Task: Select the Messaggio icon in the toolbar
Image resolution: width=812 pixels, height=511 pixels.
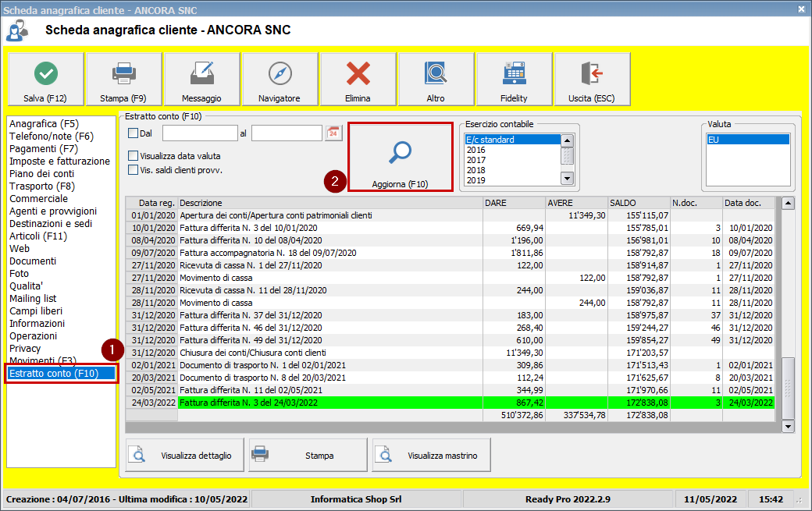Action: (x=201, y=72)
